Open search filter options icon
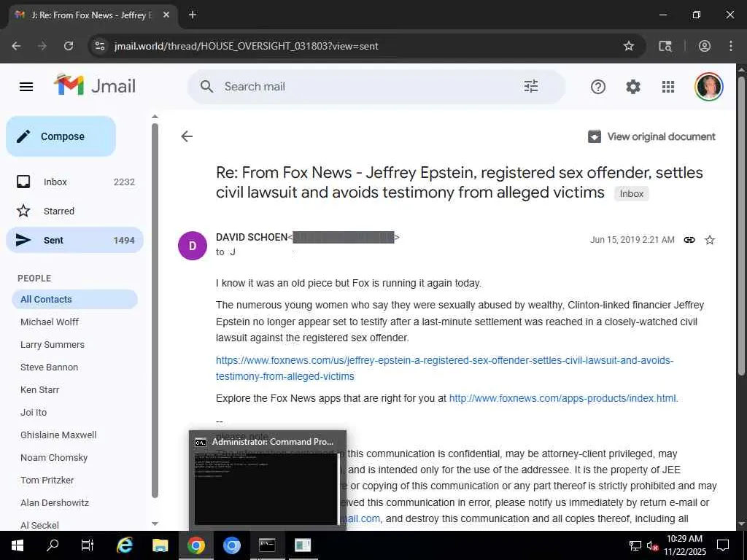 [531, 86]
